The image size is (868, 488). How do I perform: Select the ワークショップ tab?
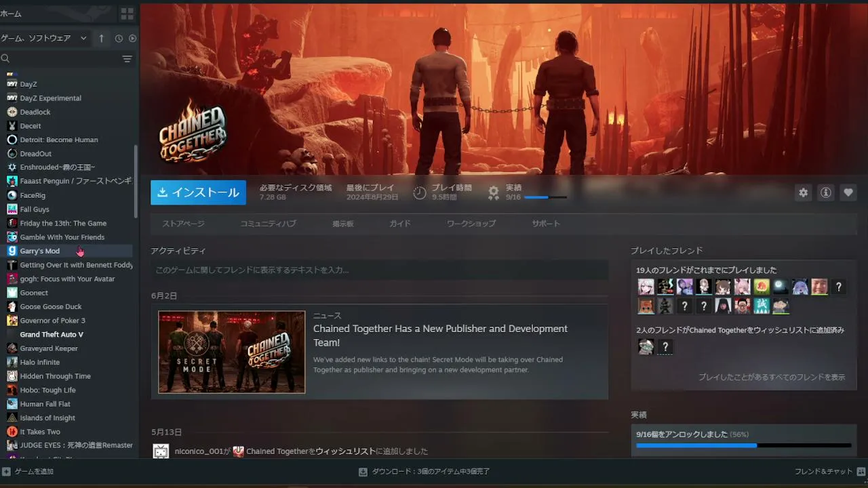(x=471, y=224)
